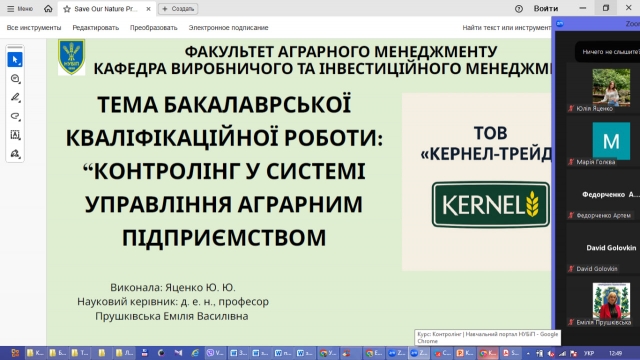
Task: Go to the Acrobat home screen
Action: coord(48,9)
